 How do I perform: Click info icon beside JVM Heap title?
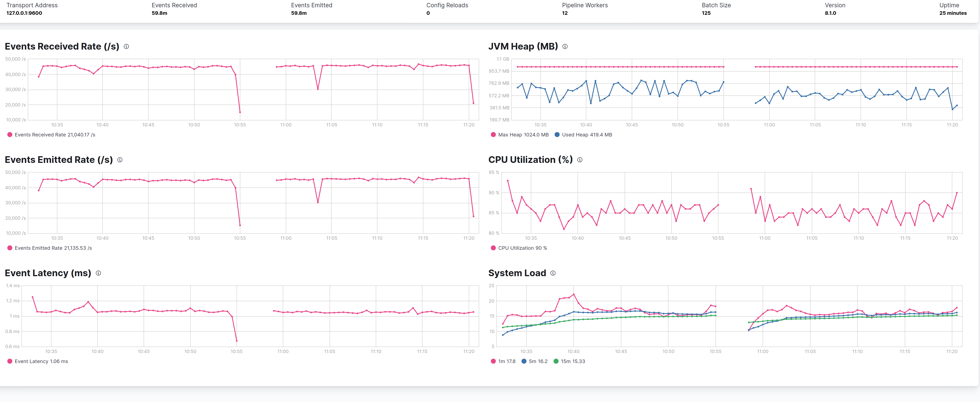click(565, 46)
